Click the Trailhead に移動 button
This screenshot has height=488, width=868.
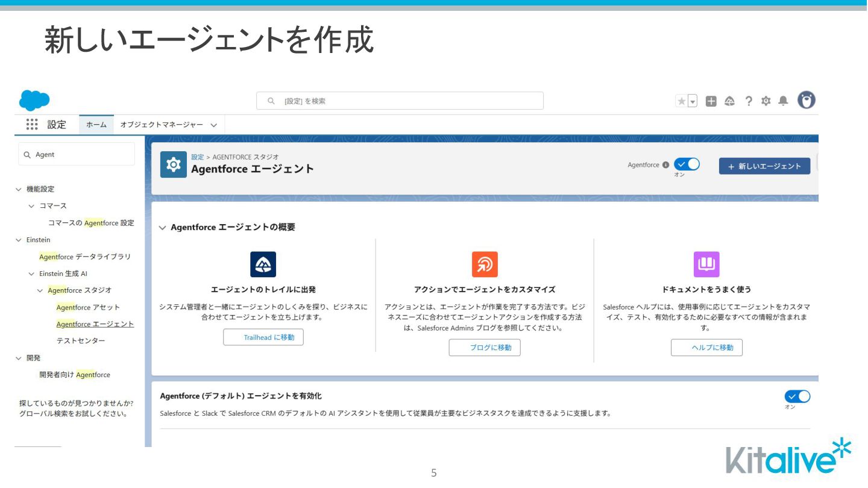[x=263, y=337]
